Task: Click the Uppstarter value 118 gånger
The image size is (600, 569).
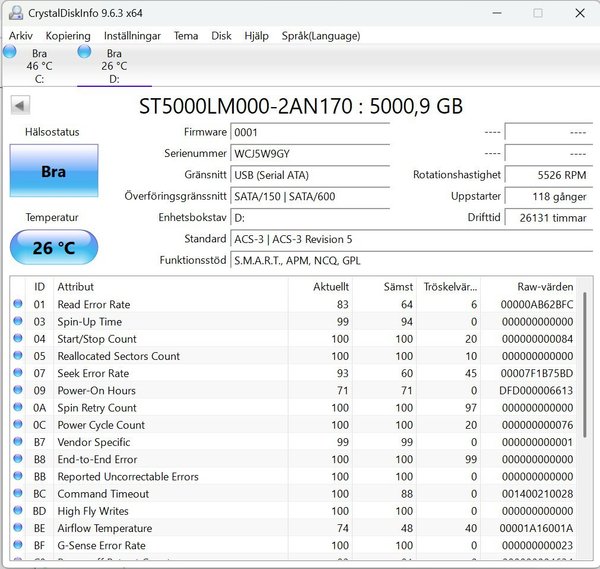Action: [549, 197]
